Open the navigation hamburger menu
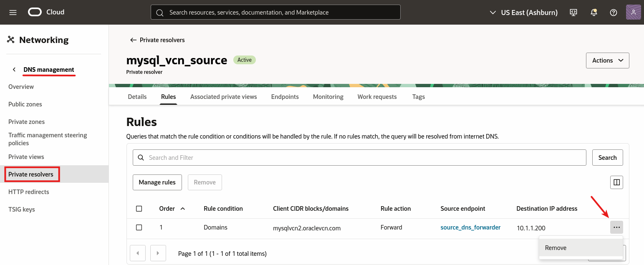Image resolution: width=644 pixels, height=265 pixels. point(13,12)
